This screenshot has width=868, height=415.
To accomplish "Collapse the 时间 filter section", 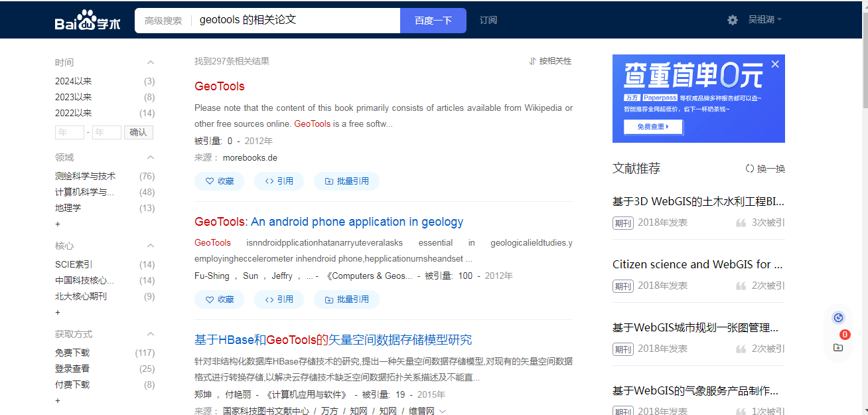I will point(151,62).
